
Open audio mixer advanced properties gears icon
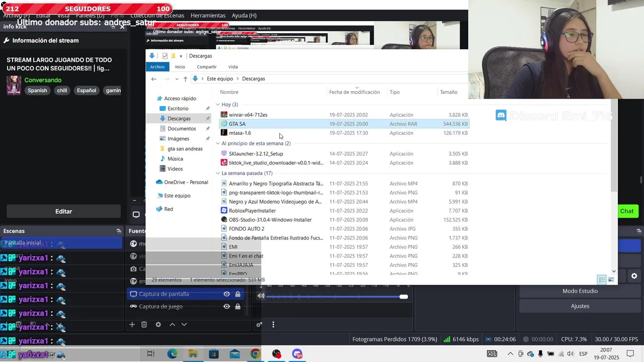259,325
